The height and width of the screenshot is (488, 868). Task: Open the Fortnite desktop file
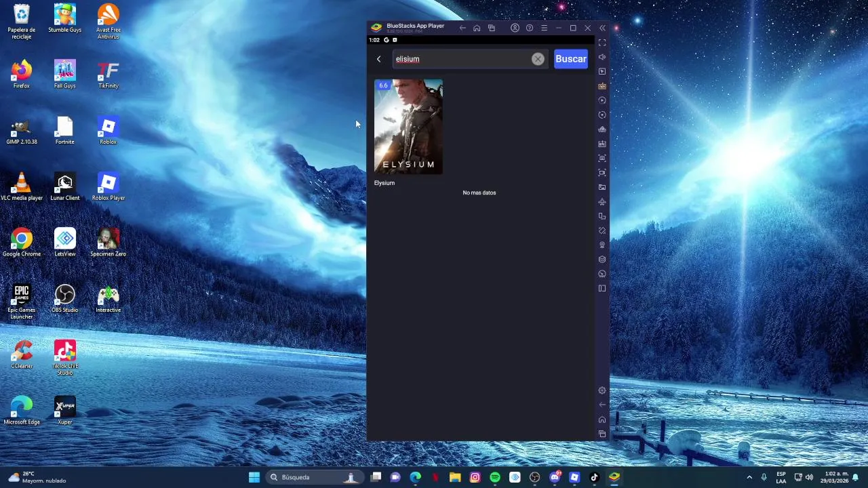[x=65, y=131]
